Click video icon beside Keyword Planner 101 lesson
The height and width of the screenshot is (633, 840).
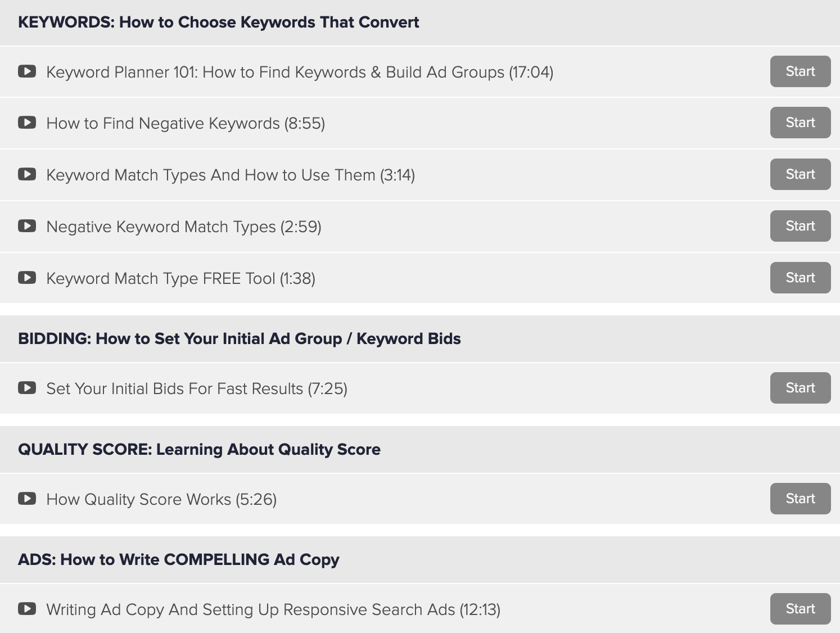pyautogui.click(x=27, y=71)
